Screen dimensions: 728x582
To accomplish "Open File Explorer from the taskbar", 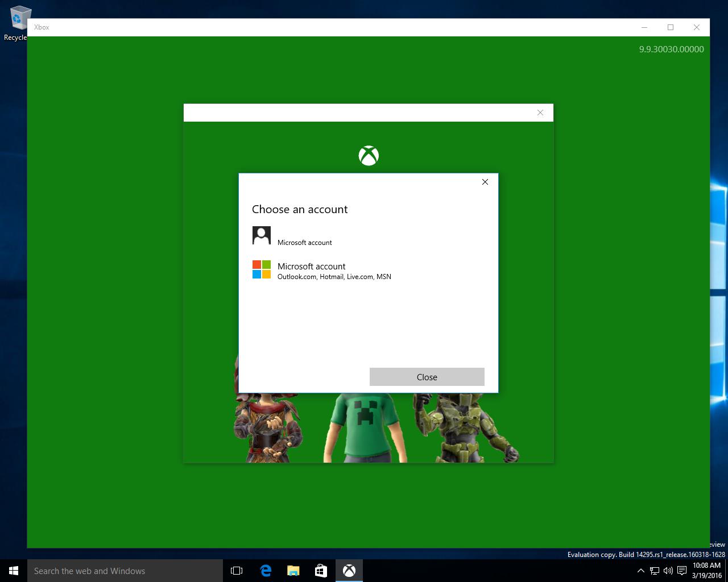I will (x=293, y=571).
